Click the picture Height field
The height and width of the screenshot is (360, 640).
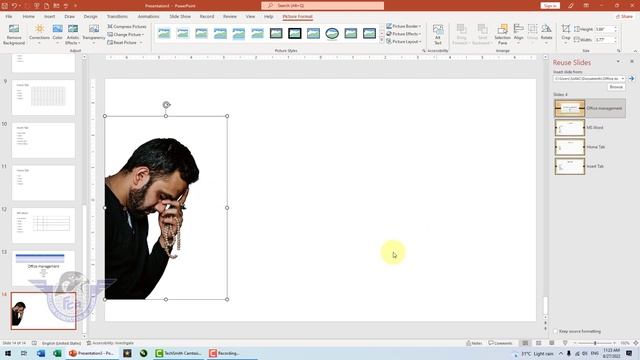click(x=605, y=29)
